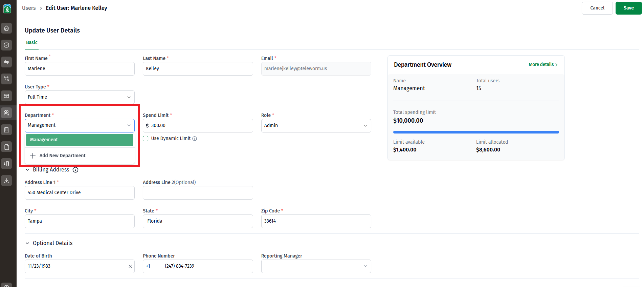Image resolution: width=644 pixels, height=287 pixels.
Task: Focus the State field
Action: click(198, 221)
